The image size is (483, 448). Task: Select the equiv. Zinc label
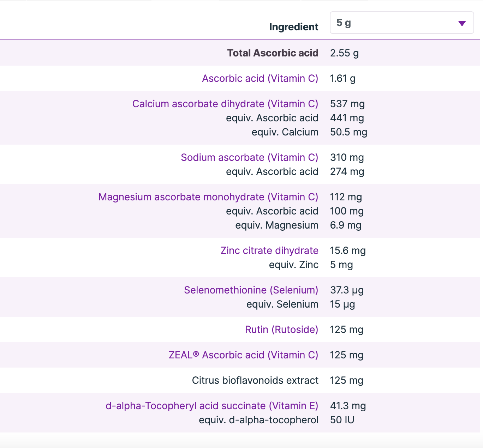coord(294,265)
